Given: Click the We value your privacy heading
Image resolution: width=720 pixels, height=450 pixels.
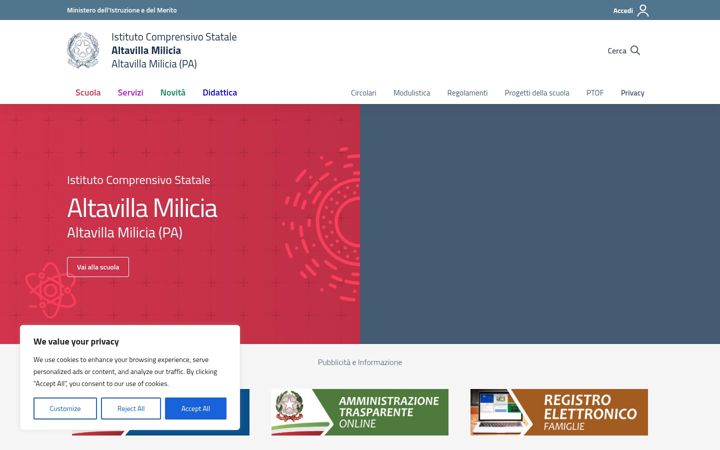Looking at the screenshot, I should click(76, 342).
